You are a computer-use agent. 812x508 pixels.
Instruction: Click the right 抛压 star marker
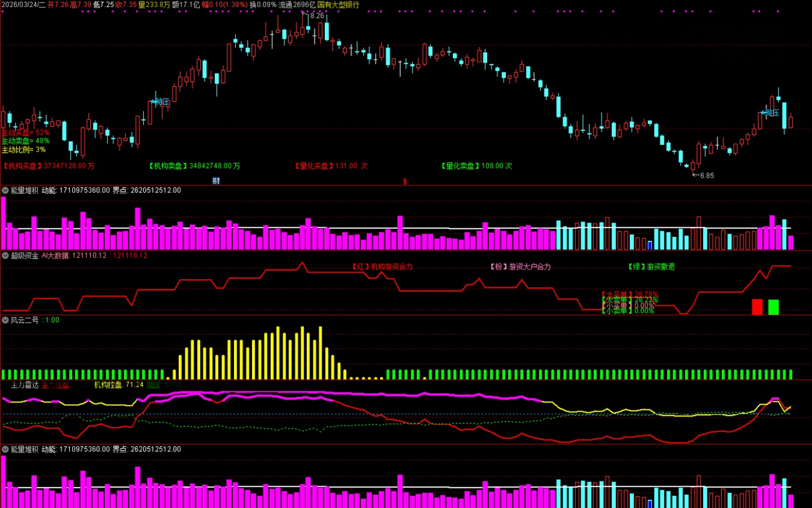tap(770, 112)
